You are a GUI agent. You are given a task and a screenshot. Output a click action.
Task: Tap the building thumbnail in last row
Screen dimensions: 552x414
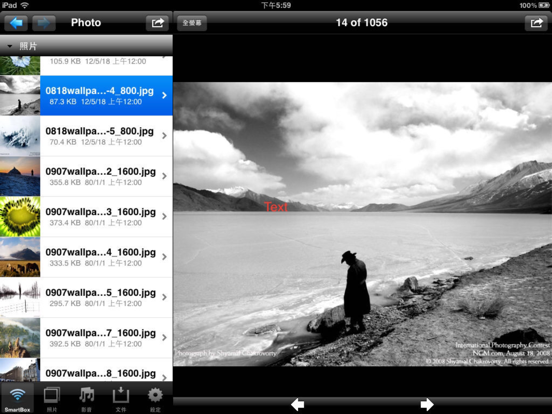click(20, 370)
